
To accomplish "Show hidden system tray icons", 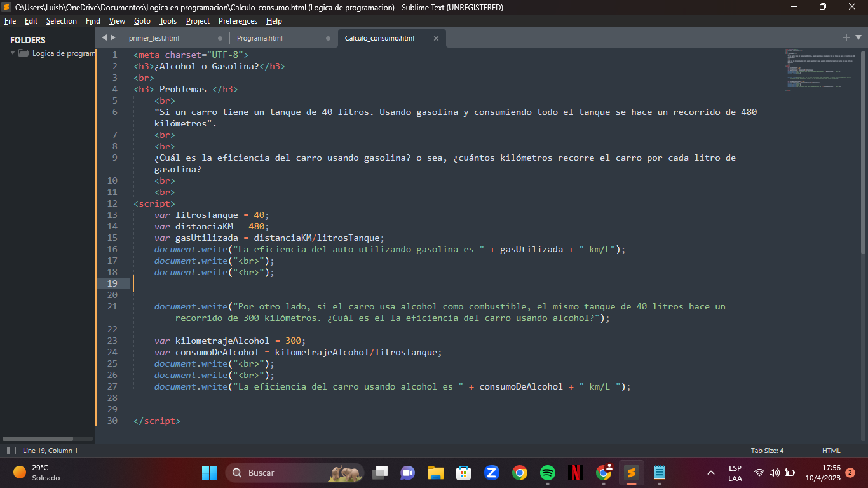I will tap(710, 473).
